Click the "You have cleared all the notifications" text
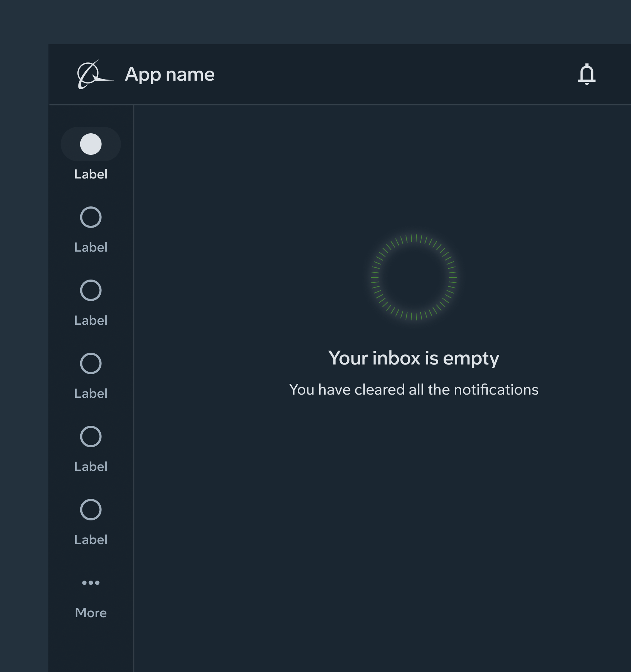The width and height of the screenshot is (631, 672). pos(414,390)
